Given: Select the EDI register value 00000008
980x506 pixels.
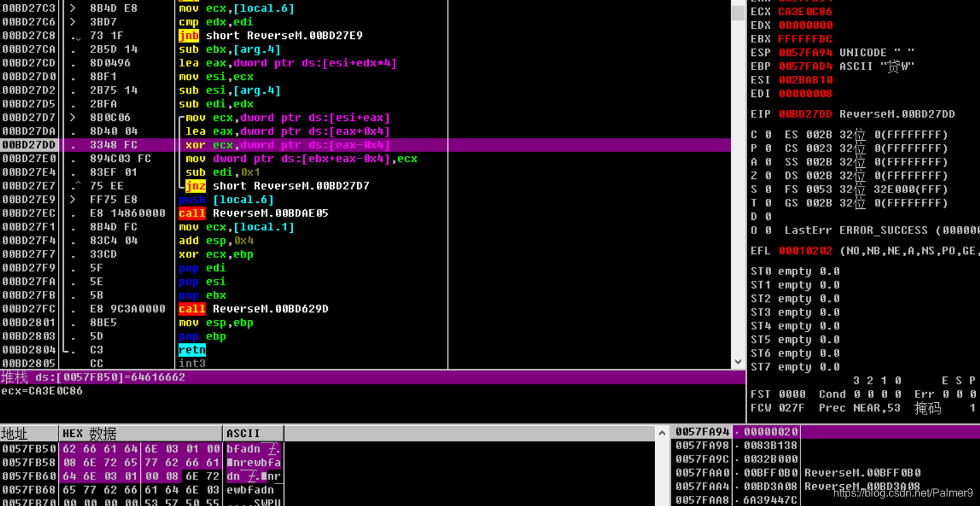Looking at the screenshot, I should [x=805, y=94].
